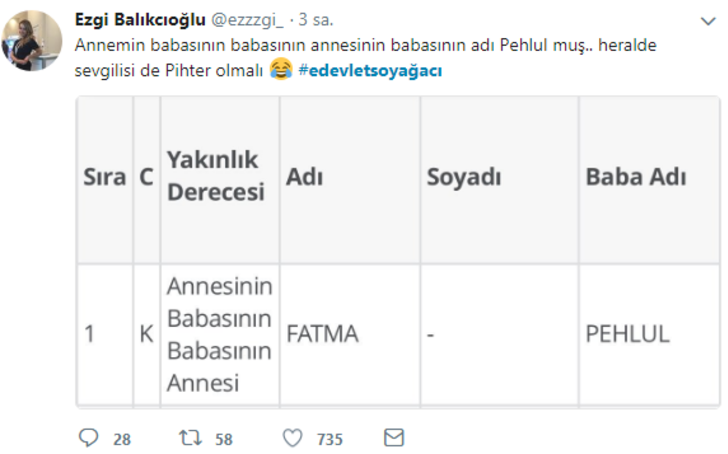The image size is (728, 454).
Task: Click the reply count 28
Action: pos(122,439)
